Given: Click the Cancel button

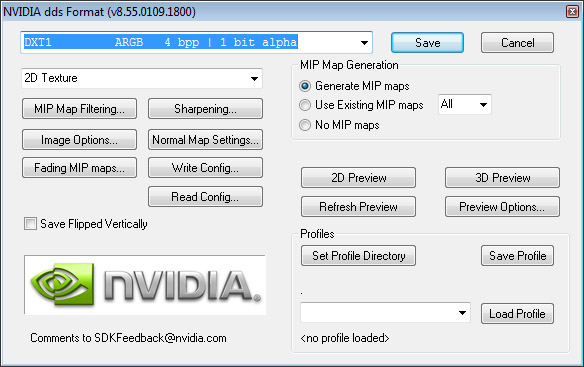Looking at the screenshot, I should click(x=517, y=42).
